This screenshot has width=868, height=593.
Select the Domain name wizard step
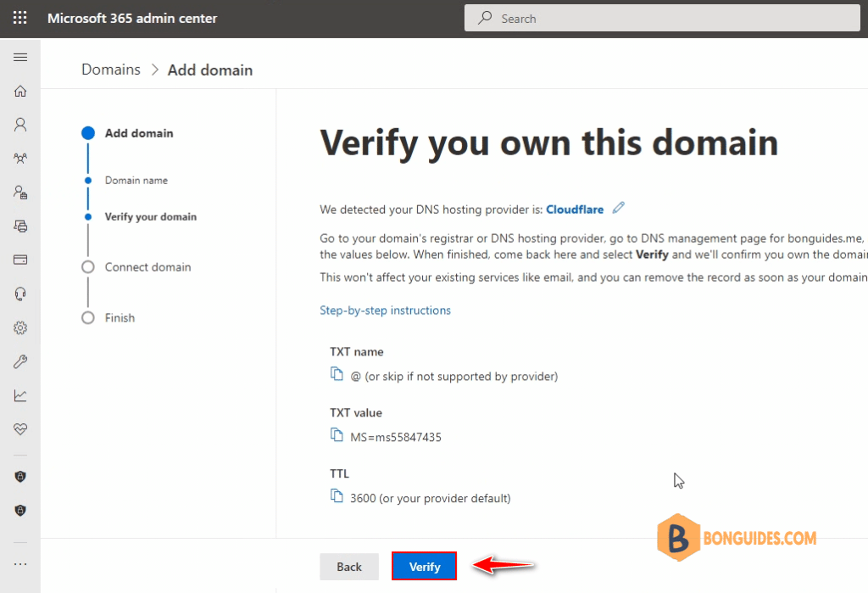tap(136, 181)
